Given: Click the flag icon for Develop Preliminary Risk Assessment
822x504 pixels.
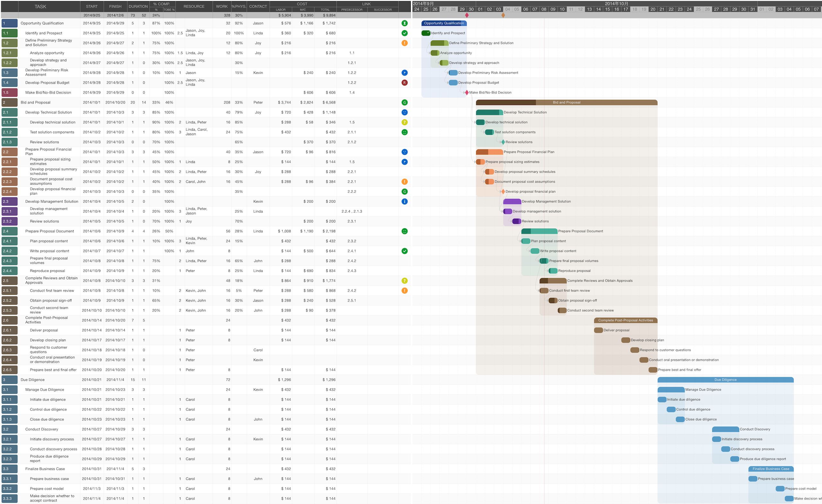Looking at the screenshot, I should tap(404, 73).
